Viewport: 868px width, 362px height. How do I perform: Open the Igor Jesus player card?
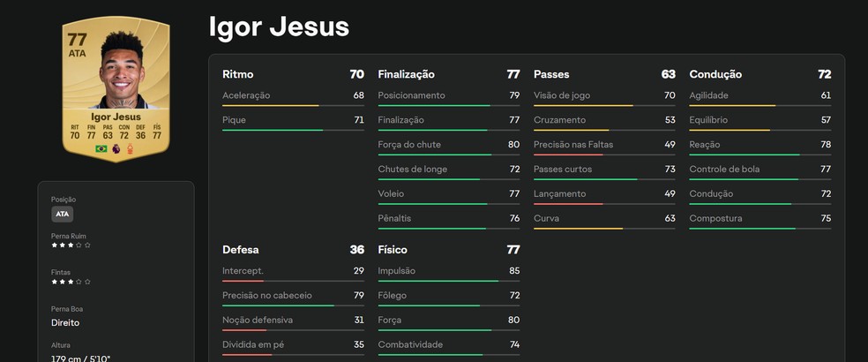(x=116, y=88)
